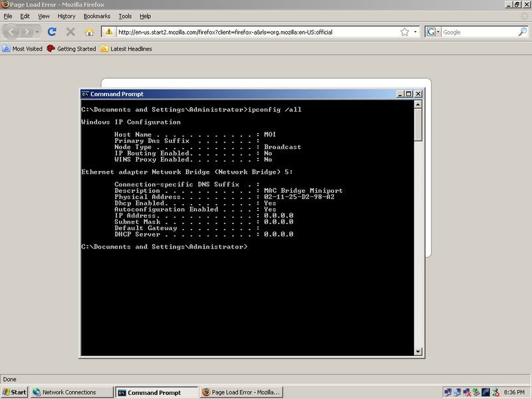The image size is (532, 399).
Task: Open the Command Prompt title bar system icon
Action: pyautogui.click(x=84, y=94)
